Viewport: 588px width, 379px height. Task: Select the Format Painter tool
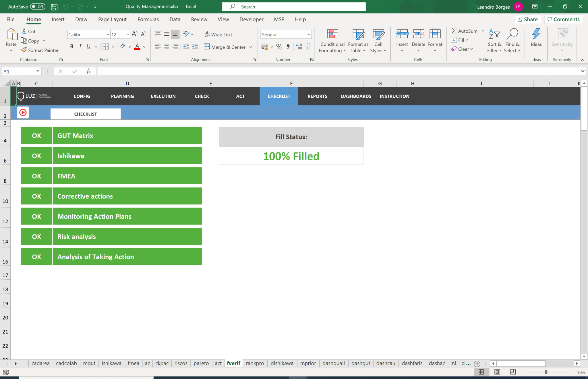click(40, 50)
